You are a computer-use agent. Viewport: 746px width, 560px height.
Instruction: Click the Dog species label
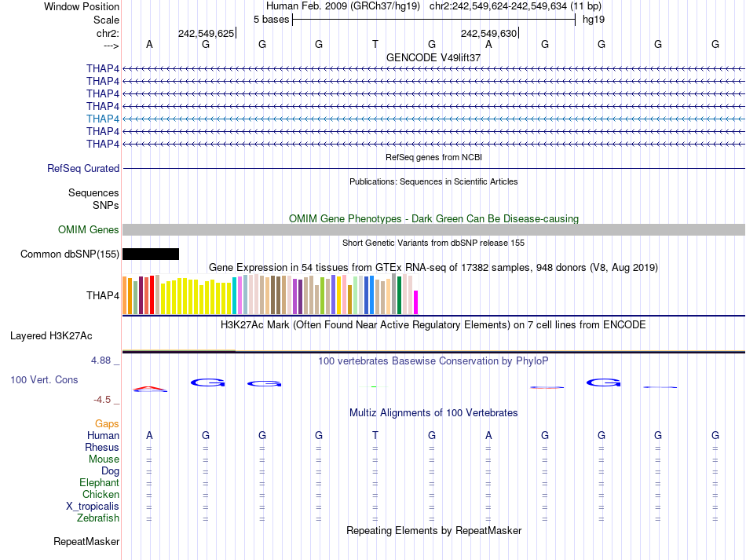click(111, 471)
